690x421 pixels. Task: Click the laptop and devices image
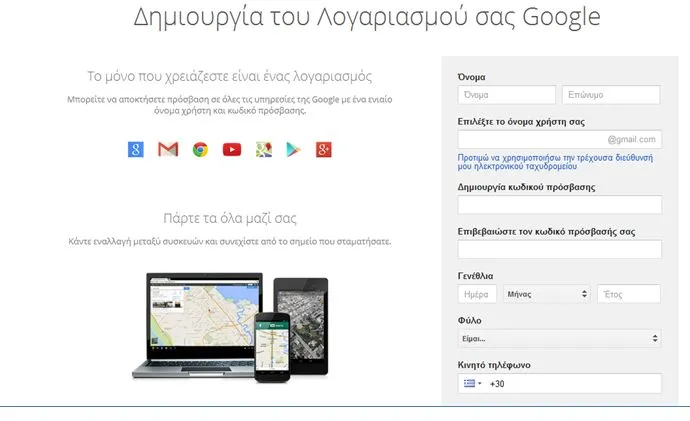point(230,326)
